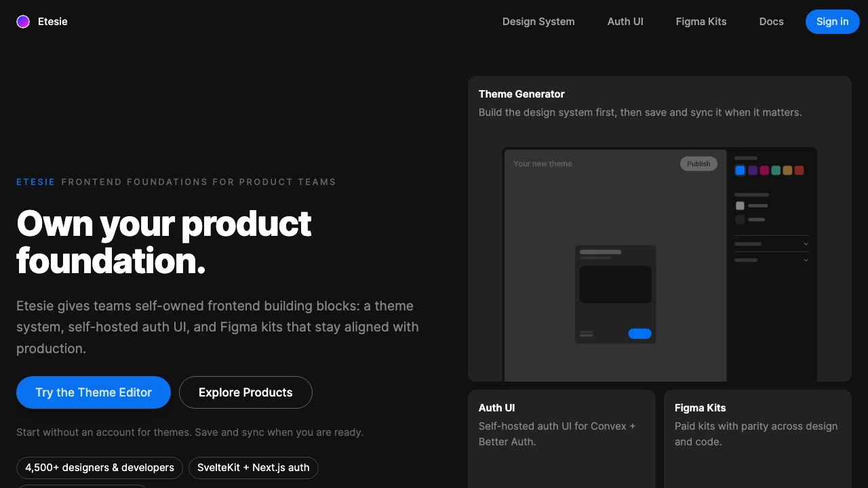Pick the gold swatch in theme preview

(787, 171)
